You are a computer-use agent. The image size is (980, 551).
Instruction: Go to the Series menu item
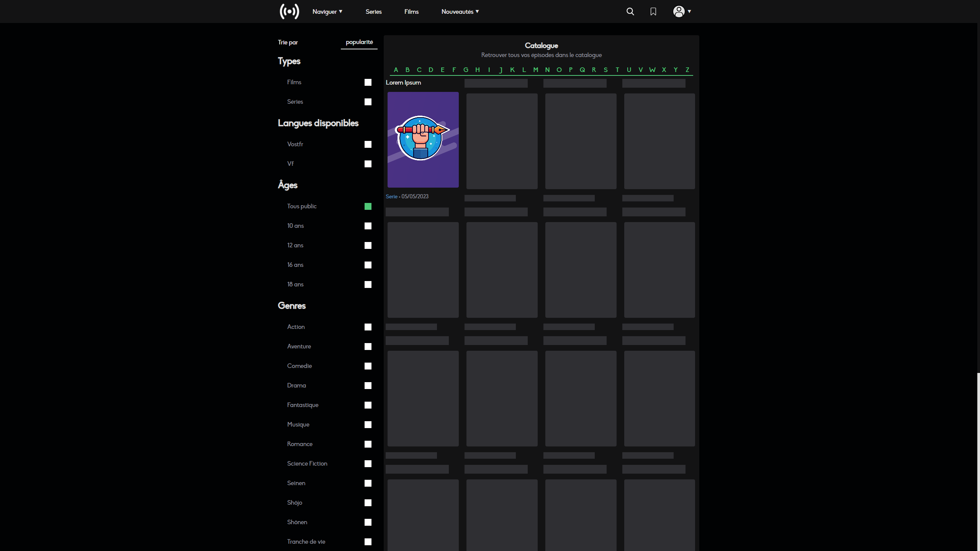(373, 11)
